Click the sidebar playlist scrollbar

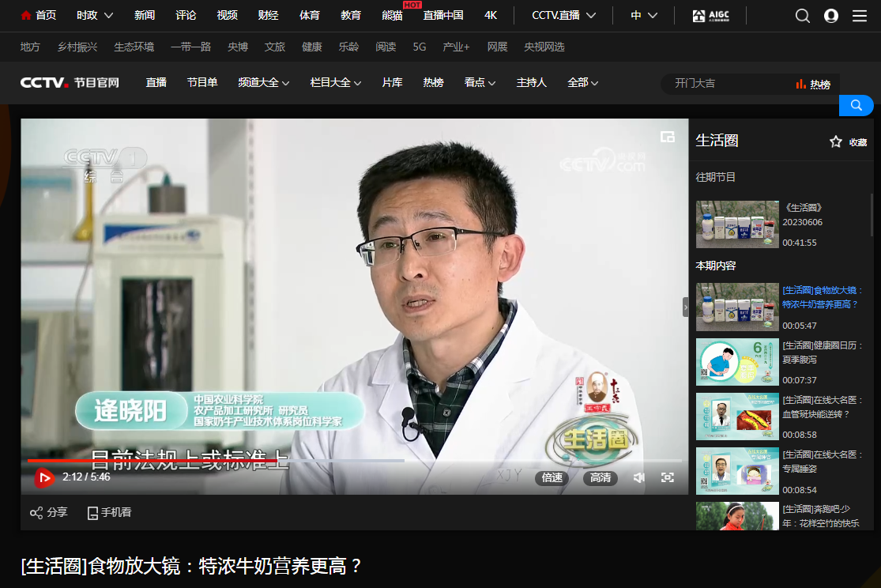tap(872, 215)
